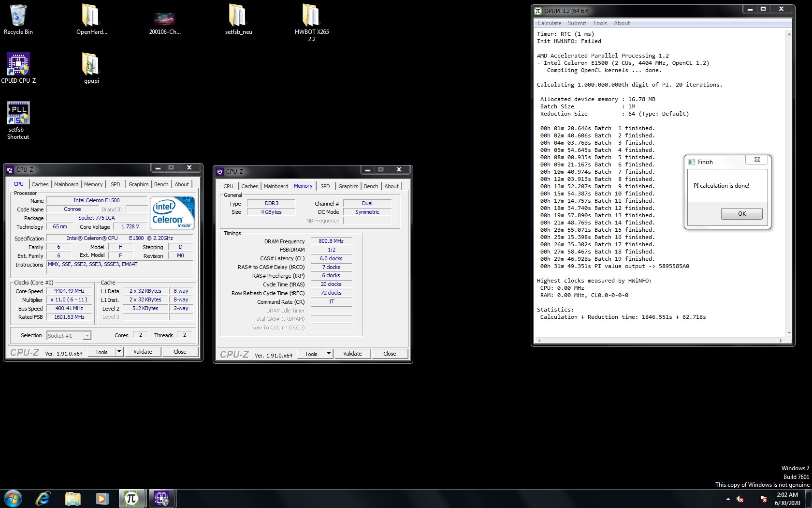The width and height of the screenshot is (812, 508).
Task: Switch to Mainboard tab in left CPU-Z
Action: point(66,184)
